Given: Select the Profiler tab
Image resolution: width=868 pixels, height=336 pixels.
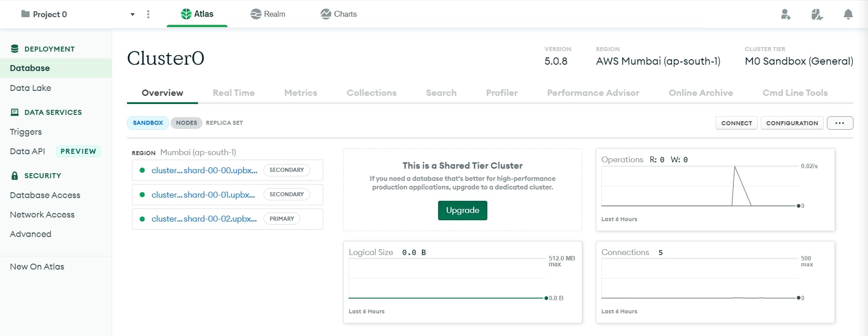Looking at the screenshot, I should point(502,93).
